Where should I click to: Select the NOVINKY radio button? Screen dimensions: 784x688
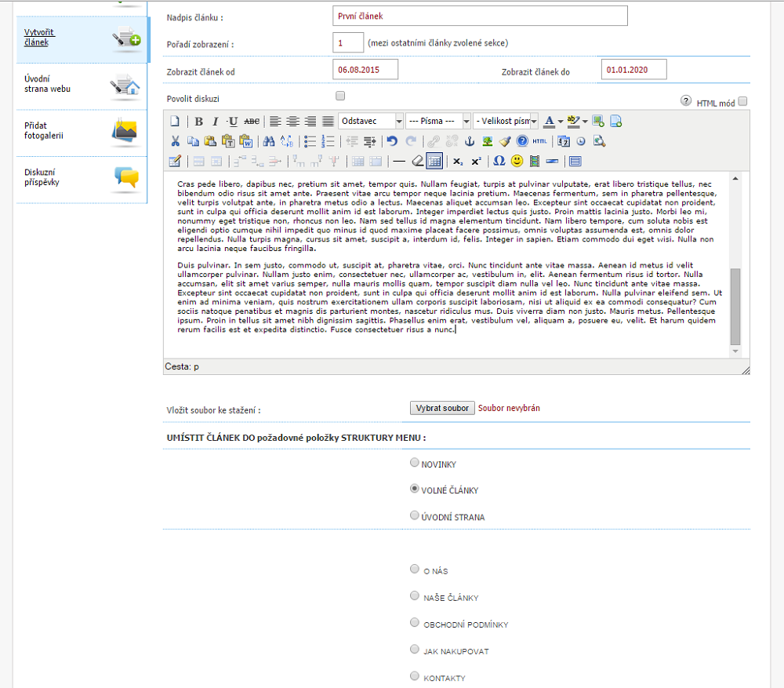415,462
